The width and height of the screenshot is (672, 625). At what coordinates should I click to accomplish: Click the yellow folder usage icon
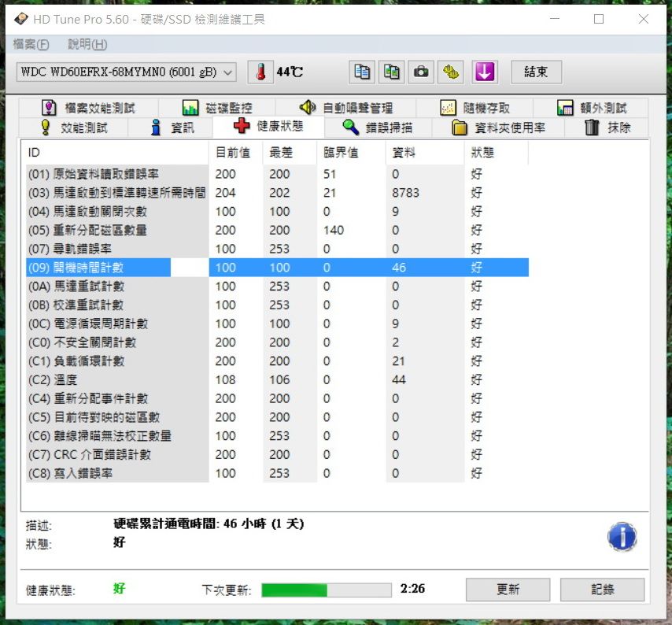click(460, 128)
